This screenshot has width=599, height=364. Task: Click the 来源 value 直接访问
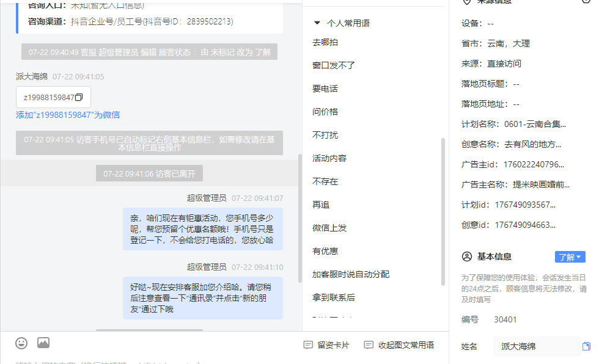pyautogui.click(x=504, y=64)
